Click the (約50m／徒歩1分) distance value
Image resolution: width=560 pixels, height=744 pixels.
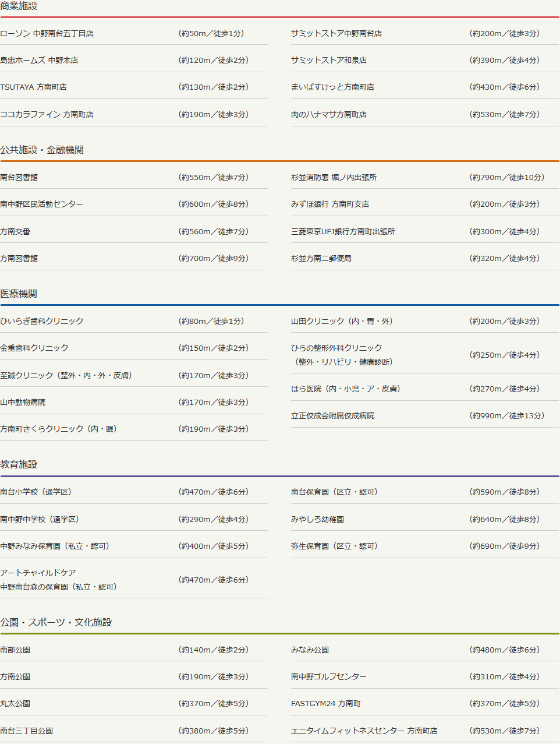(x=211, y=33)
